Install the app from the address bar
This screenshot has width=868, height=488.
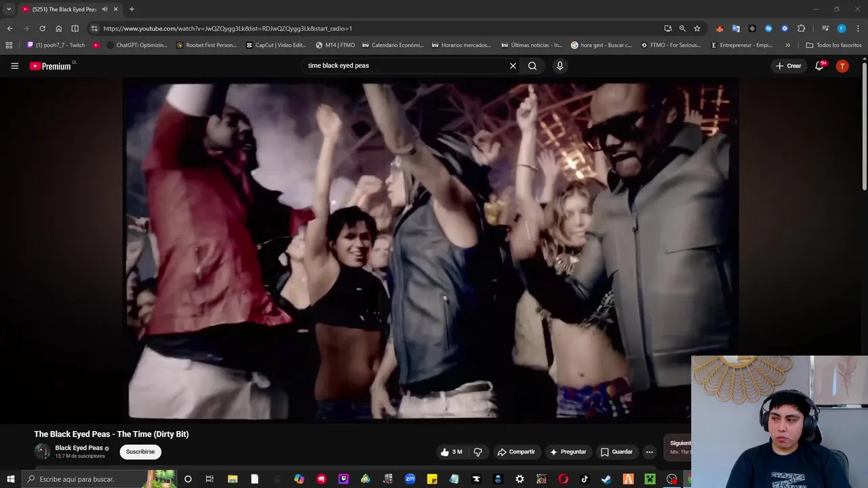[668, 28]
